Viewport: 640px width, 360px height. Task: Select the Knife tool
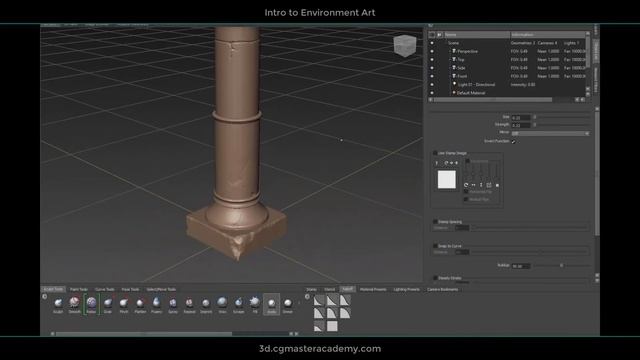(x=271, y=303)
